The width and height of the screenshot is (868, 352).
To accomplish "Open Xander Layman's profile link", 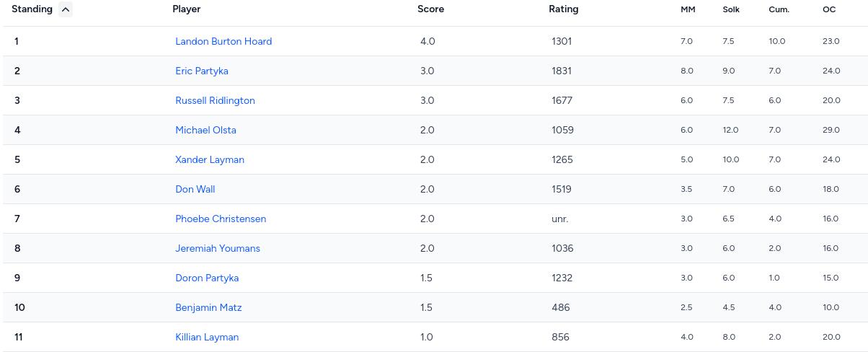I will click(210, 159).
